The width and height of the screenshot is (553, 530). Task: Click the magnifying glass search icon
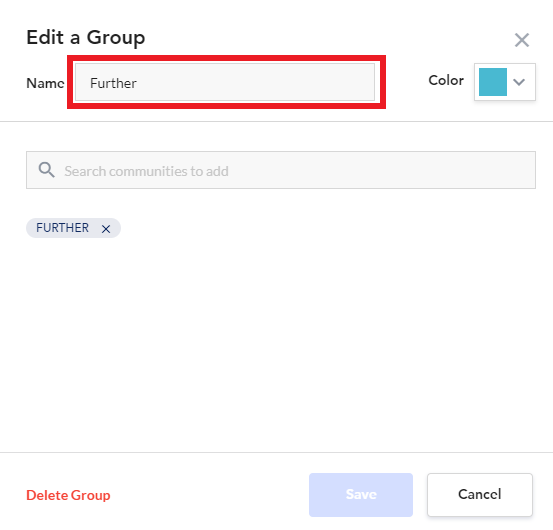click(x=47, y=170)
